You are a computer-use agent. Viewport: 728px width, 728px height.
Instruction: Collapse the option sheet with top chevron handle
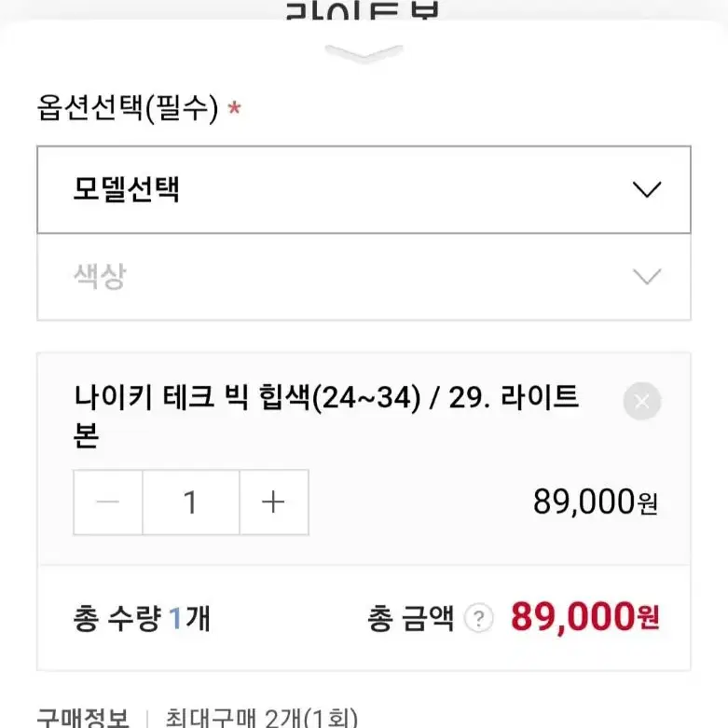364,53
